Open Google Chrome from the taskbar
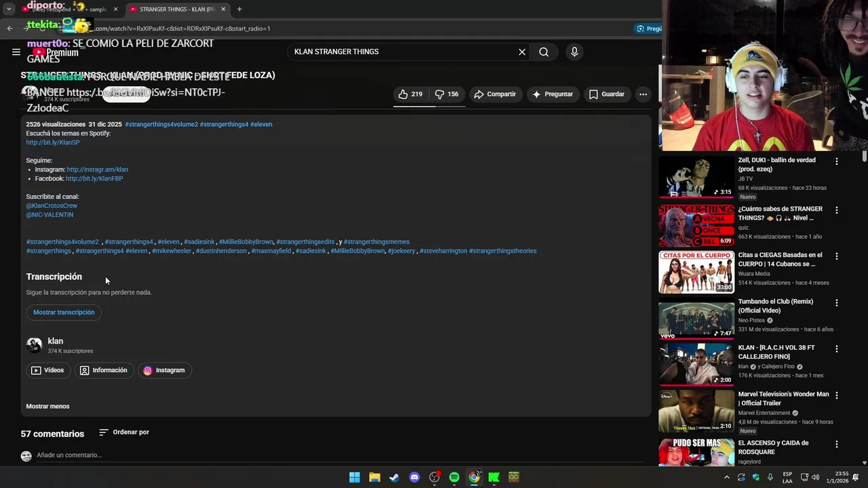The image size is (868, 488). [x=474, y=477]
